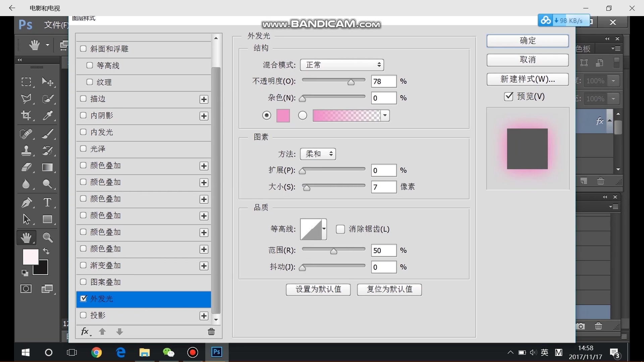Open the layer fill 100% dropdown
The width and height of the screenshot is (644, 362).
pyautogui.click(x=613, y=99)
